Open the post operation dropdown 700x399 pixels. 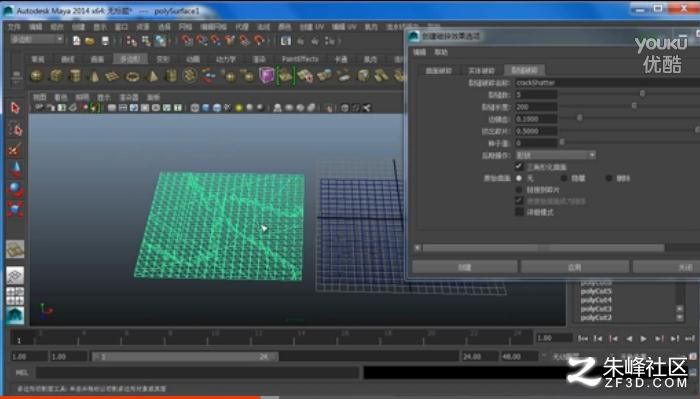(x=556, y=155)
